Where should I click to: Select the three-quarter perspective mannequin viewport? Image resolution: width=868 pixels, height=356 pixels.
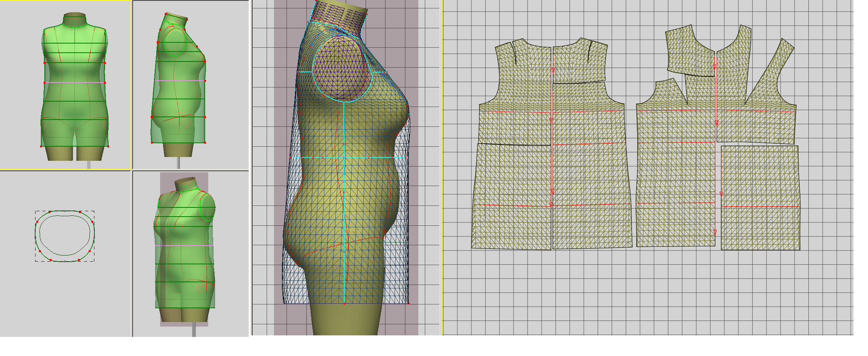[191, 254]
